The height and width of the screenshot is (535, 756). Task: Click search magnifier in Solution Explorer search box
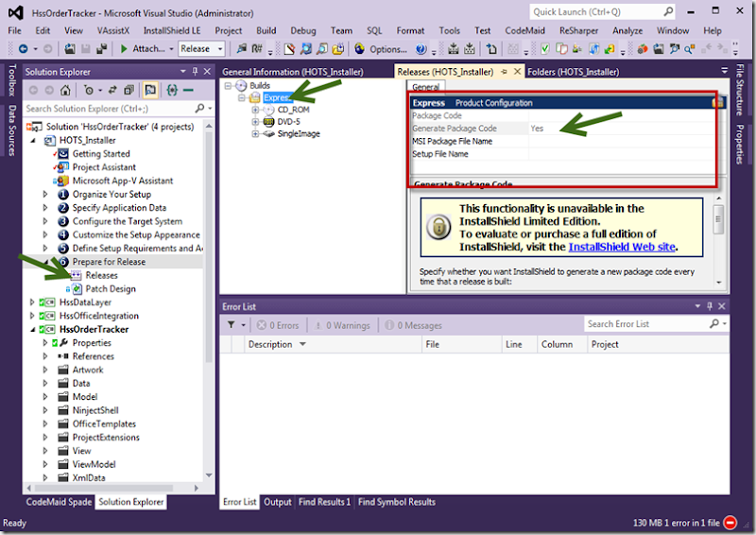point(199,108)
